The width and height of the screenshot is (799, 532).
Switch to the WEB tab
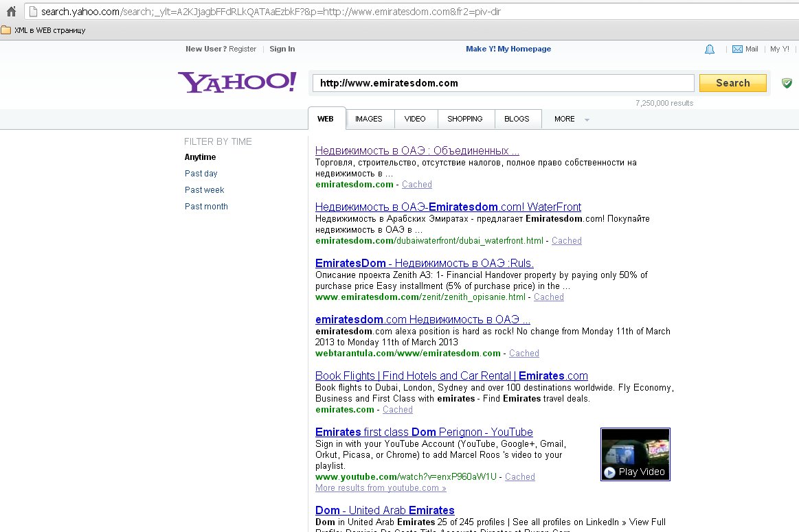click(326, 119)
